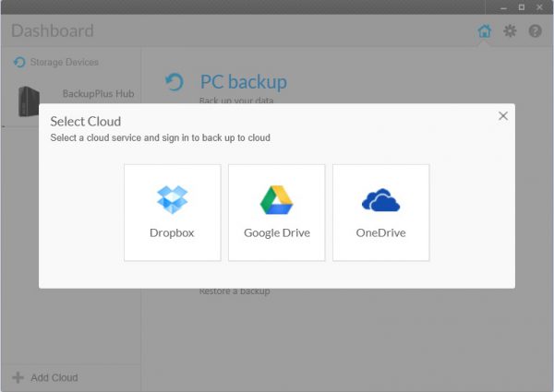Select the BackupPlus Hub drive icon
Viewport: 554px width, 392px height.
pyautogui.click(x=29, y=101)
